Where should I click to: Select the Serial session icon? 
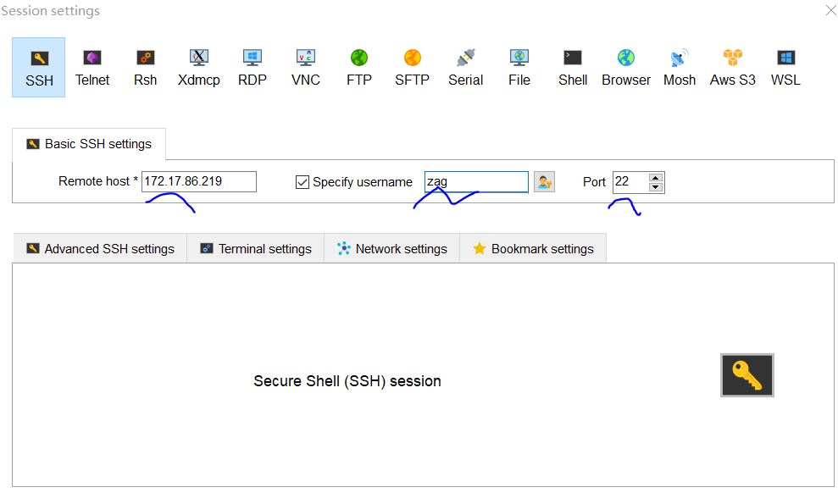[465, 67]
